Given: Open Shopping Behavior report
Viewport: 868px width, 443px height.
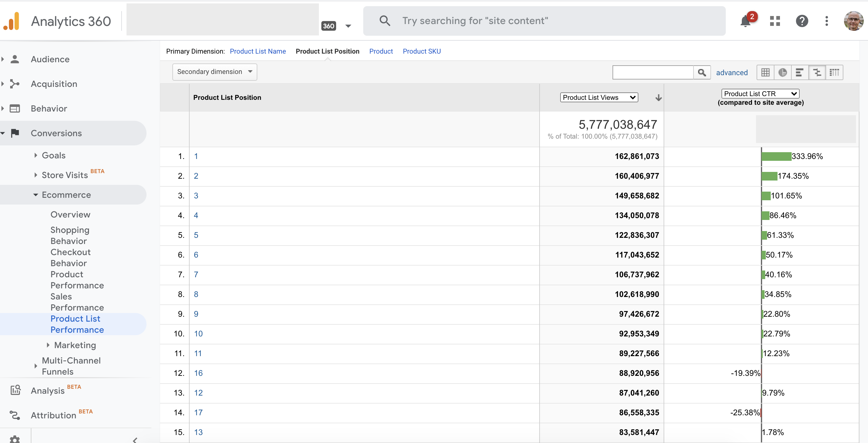Looking at the screenshot, I should pos(70,236).
